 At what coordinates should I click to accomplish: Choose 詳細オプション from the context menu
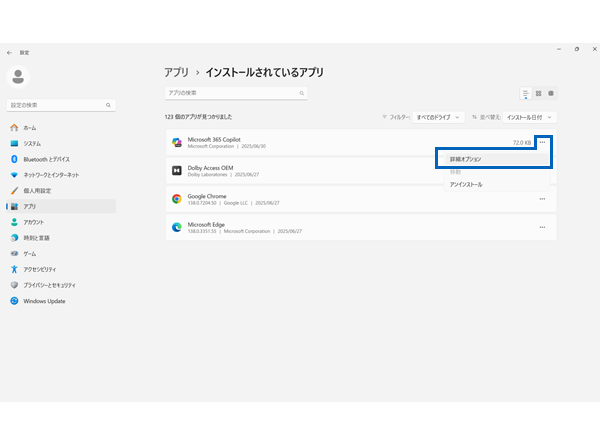tap(497, 159)
